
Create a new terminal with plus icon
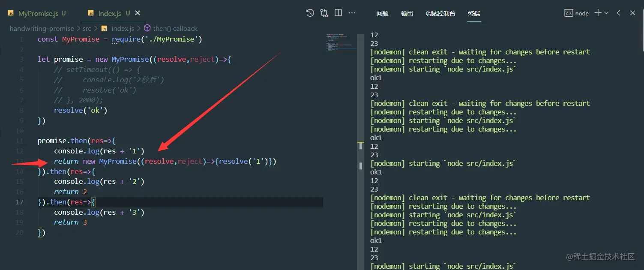(x=598, y=13)
